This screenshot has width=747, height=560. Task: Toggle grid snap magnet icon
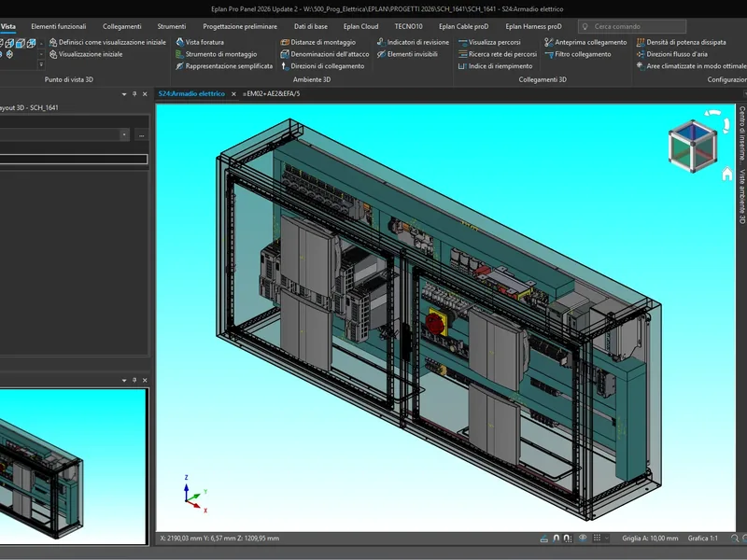[568, 539]
